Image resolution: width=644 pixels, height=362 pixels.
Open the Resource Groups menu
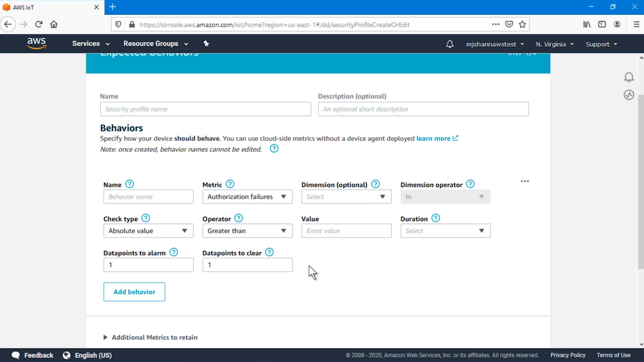click(x=155, y=44)
